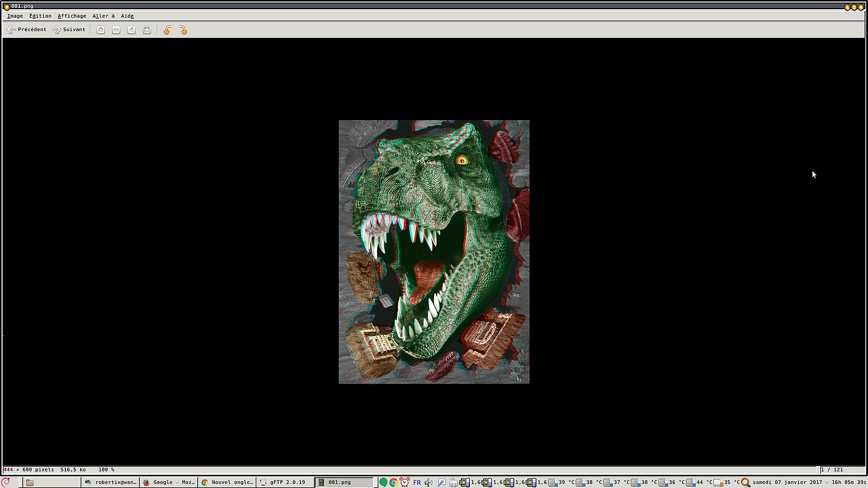This screenshot has height=488, width=868.
Task: Click the 35 °C temperature sensor
Action: coord(726,483)
